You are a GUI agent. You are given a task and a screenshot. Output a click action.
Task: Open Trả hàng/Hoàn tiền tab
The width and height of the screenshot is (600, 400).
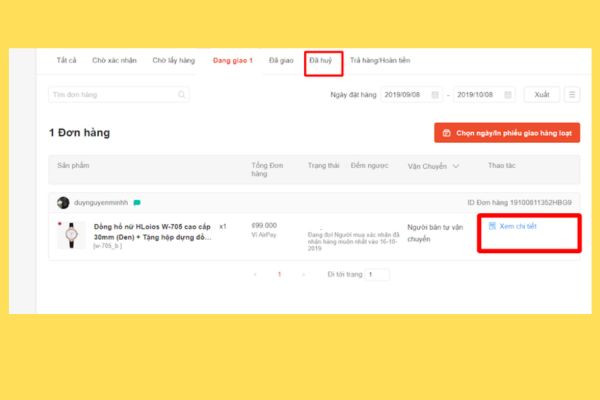point(380,60)
